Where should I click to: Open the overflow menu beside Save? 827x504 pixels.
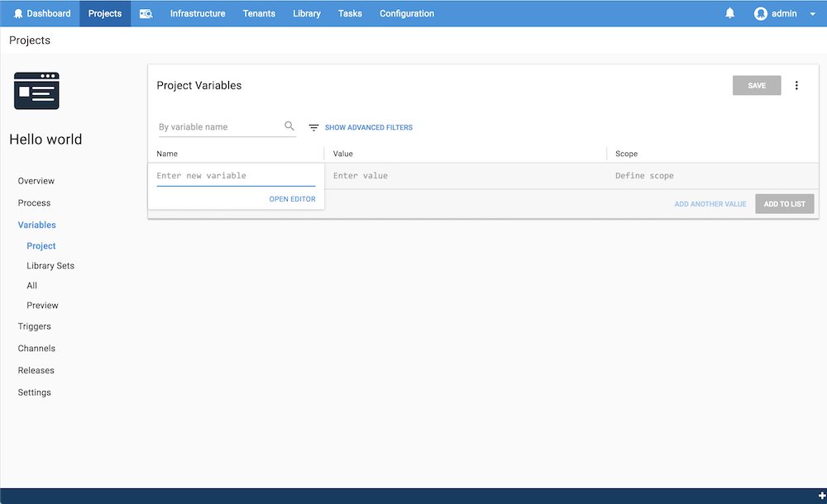tap(796, 85)
